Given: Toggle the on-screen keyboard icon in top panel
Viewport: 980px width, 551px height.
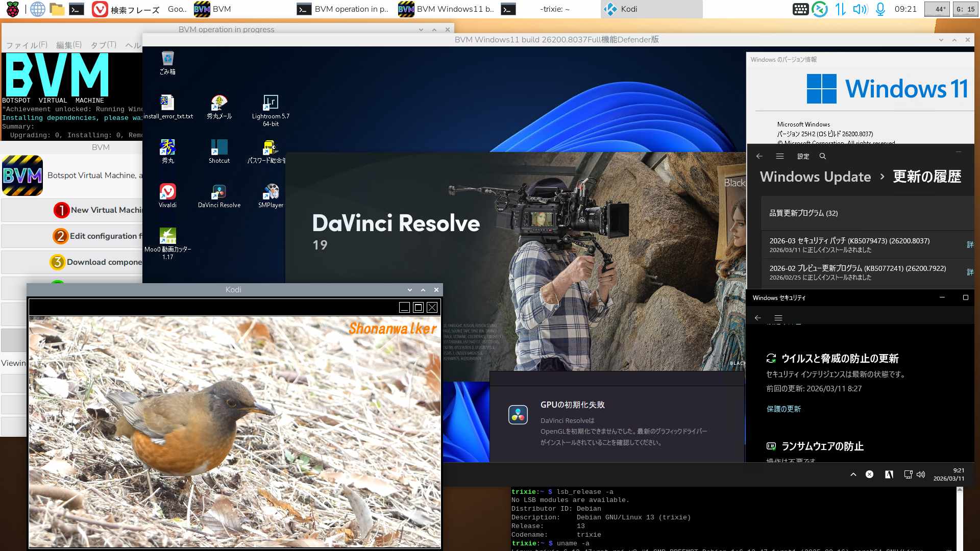Looking at the screenshot, I should click(800, 9).
